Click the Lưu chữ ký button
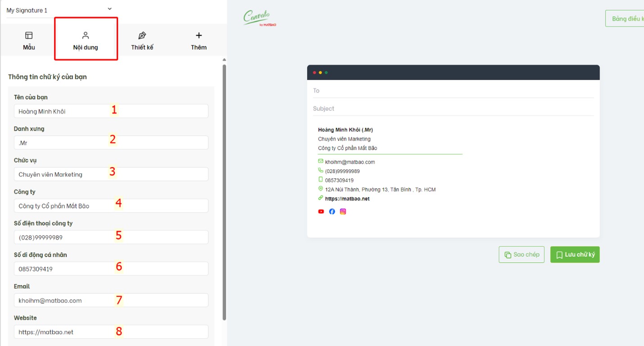Viewport: 644px width, 346px height. [x=575, y=255]
